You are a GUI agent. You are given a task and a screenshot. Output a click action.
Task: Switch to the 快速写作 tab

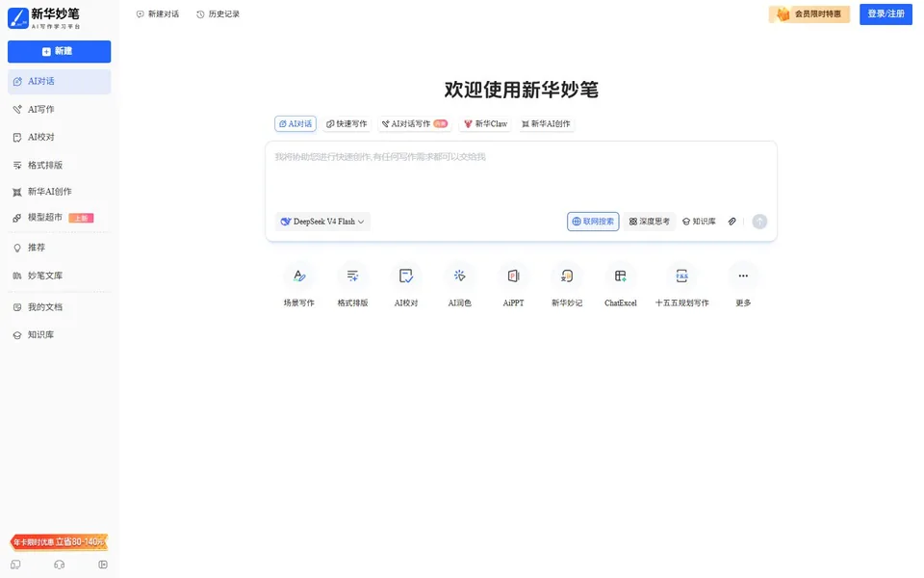pyautogui.click(x=346, y=124)
